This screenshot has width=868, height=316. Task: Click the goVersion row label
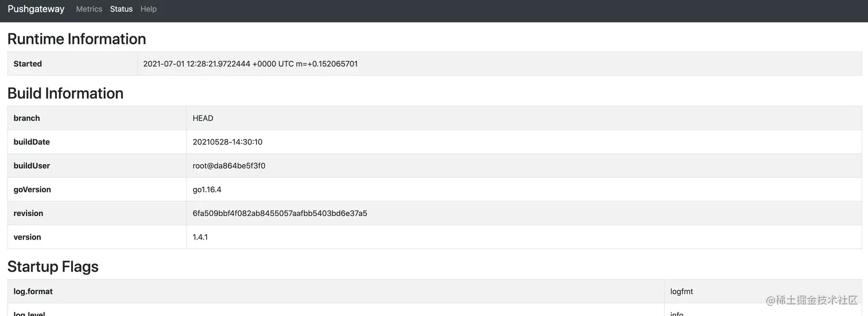click(x=32, y=190)
